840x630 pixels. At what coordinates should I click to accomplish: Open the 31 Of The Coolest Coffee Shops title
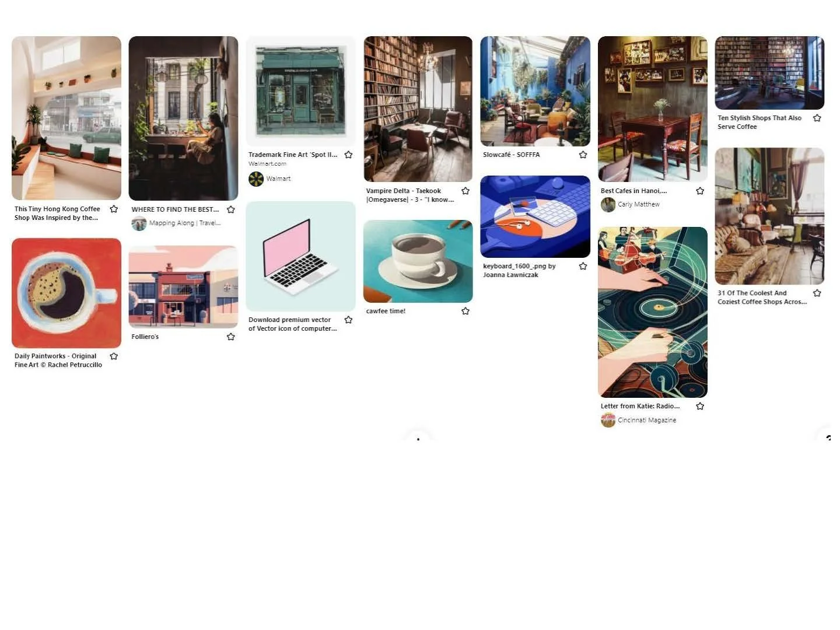point(762,297)
